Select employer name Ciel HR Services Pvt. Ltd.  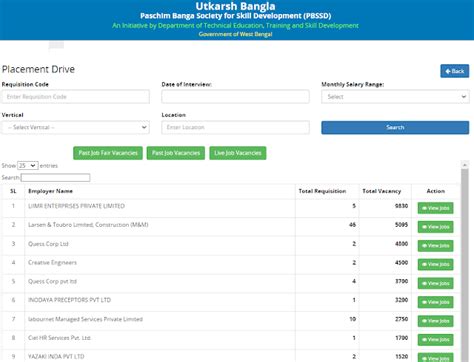[x=60, y=338]
